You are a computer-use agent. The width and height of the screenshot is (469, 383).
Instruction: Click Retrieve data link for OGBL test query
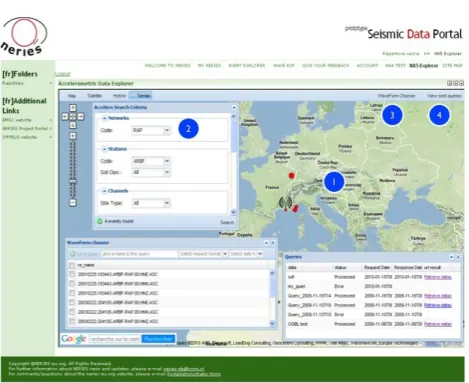[x=438, y=324]
